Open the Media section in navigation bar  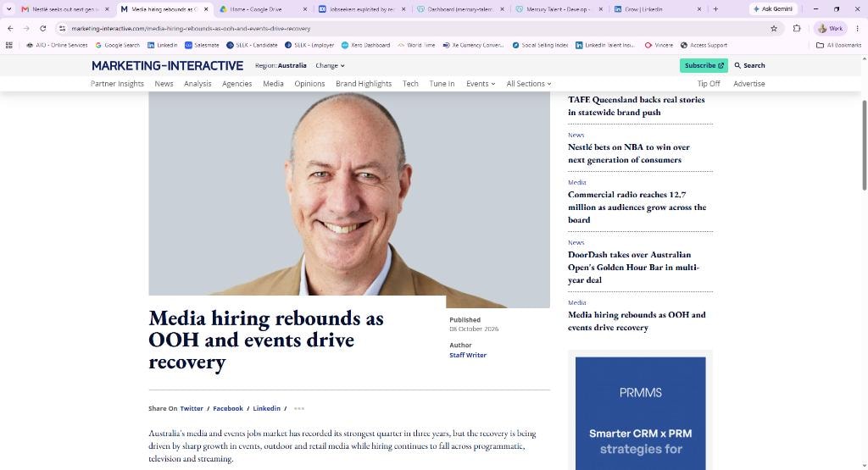[273, 84]
